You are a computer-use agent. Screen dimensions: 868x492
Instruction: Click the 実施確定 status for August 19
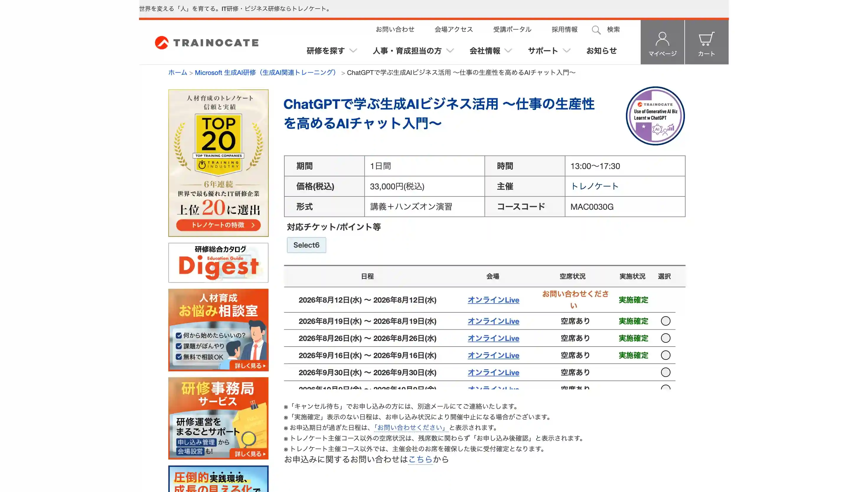click(633, 321)
